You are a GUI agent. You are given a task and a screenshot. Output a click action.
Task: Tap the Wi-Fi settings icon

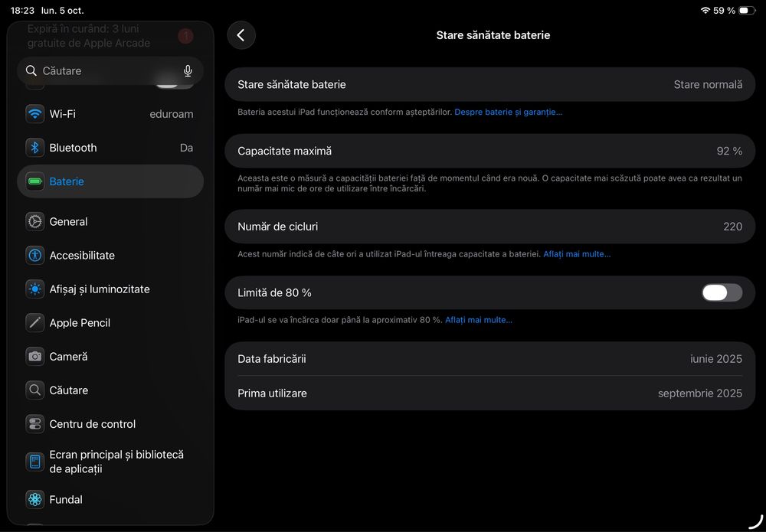tap(34, 114)
